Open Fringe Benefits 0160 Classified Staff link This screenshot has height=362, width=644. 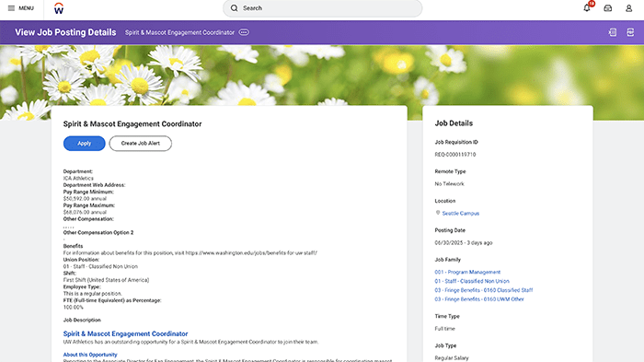[x=484, y=290]
